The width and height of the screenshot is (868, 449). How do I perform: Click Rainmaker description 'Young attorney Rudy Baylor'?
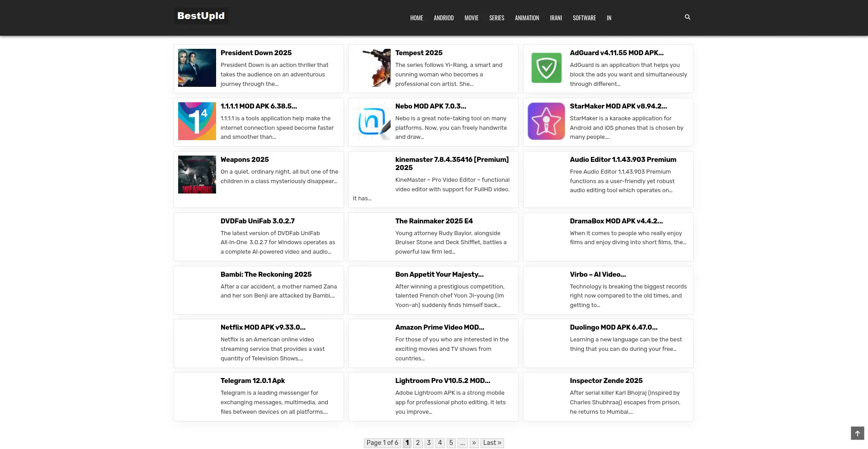click(x=451, y=242)
